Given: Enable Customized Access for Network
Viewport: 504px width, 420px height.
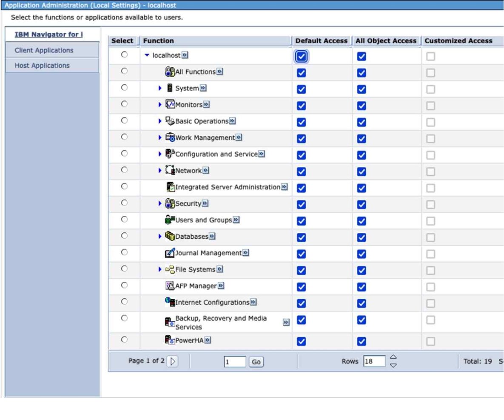Looking at the screenshot, I should (x=430, y=171).
